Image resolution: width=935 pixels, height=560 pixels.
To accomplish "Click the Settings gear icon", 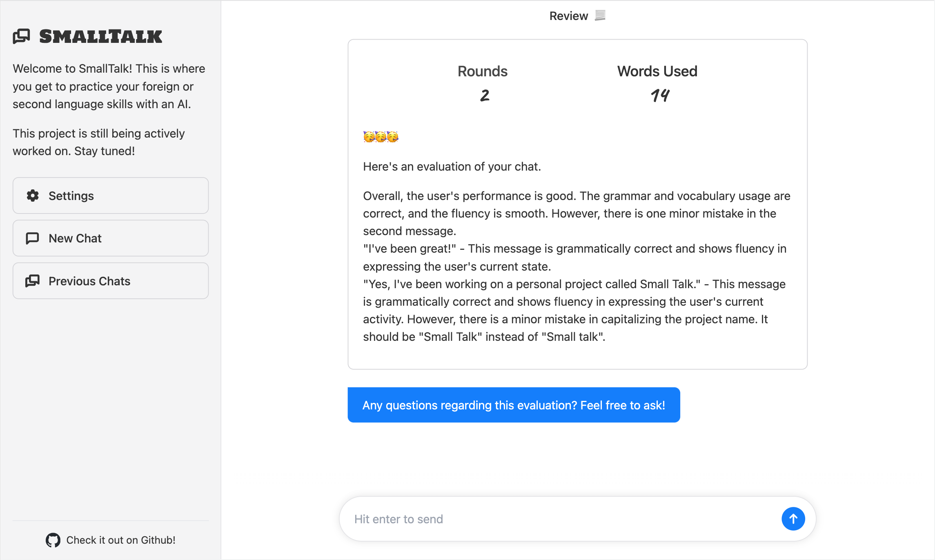I will coord(33,196).
